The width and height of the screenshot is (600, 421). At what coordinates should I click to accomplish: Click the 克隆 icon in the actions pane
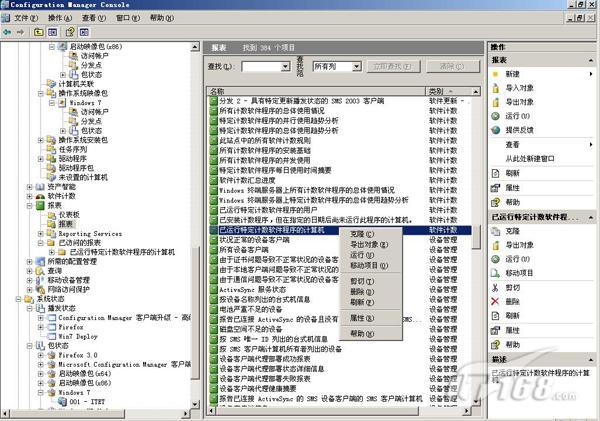tap(496, 231)
